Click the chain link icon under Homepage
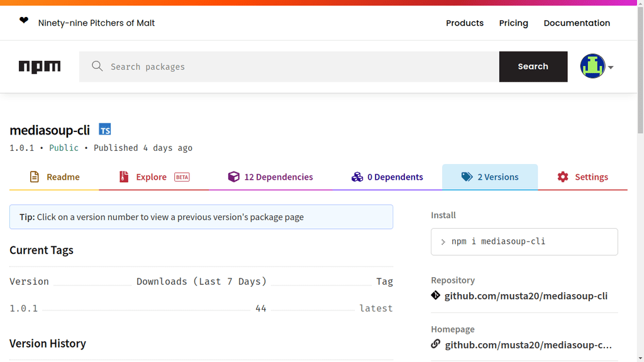The height and width of the screenshot is (362, 644). pos(435,344)
